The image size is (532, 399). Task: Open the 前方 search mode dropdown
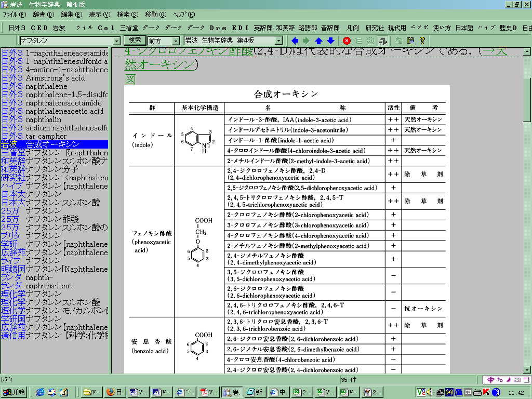coord(176,41)
